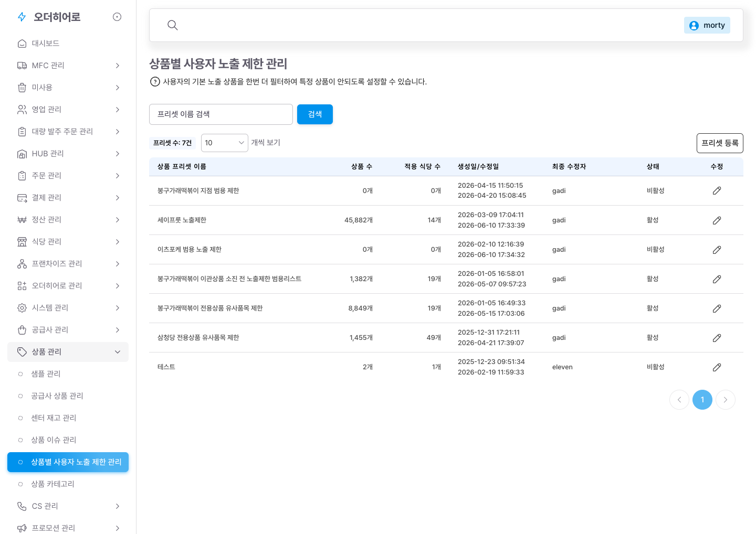
Task: Click the search magnifier icon
Action: click(172, 25)
